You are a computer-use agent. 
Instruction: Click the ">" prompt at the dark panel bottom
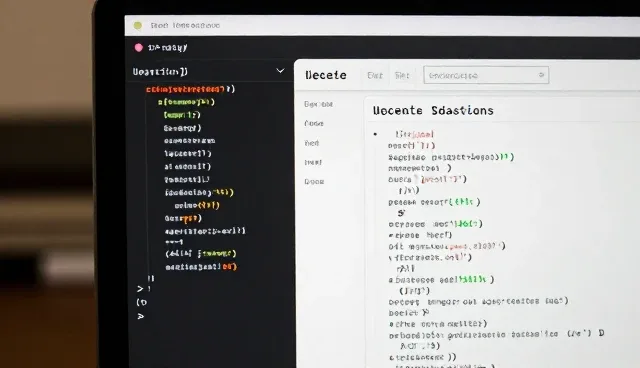(140, 289)
